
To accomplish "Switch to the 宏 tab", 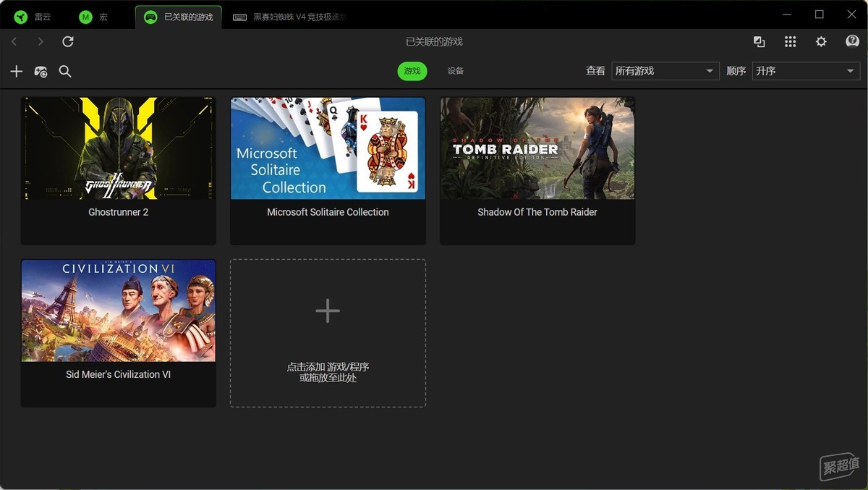I will click(x=94, y=17).
